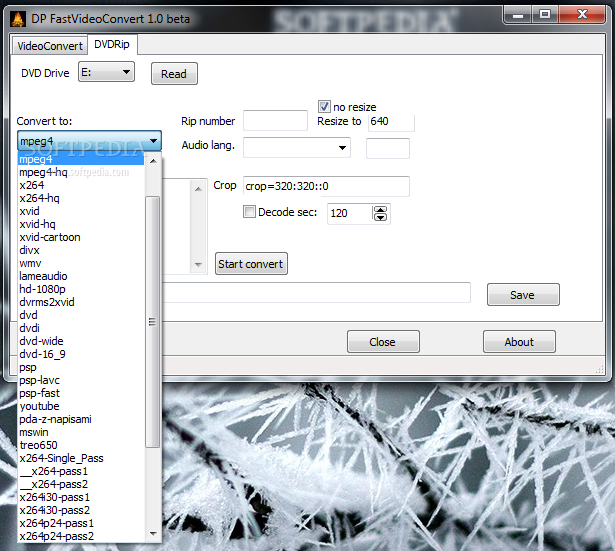Select wmv preset
615x551 pixels.
click(81, 263)
